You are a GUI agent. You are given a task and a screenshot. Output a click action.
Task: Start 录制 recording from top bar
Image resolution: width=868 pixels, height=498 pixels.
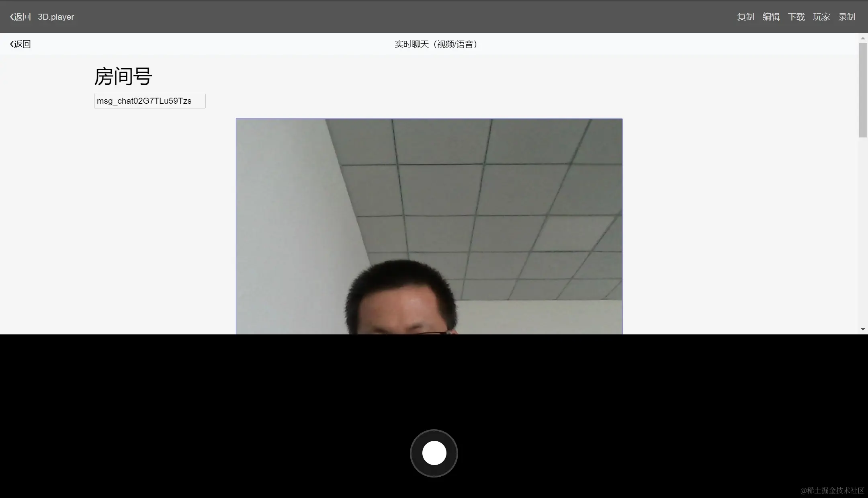[846, 17]
